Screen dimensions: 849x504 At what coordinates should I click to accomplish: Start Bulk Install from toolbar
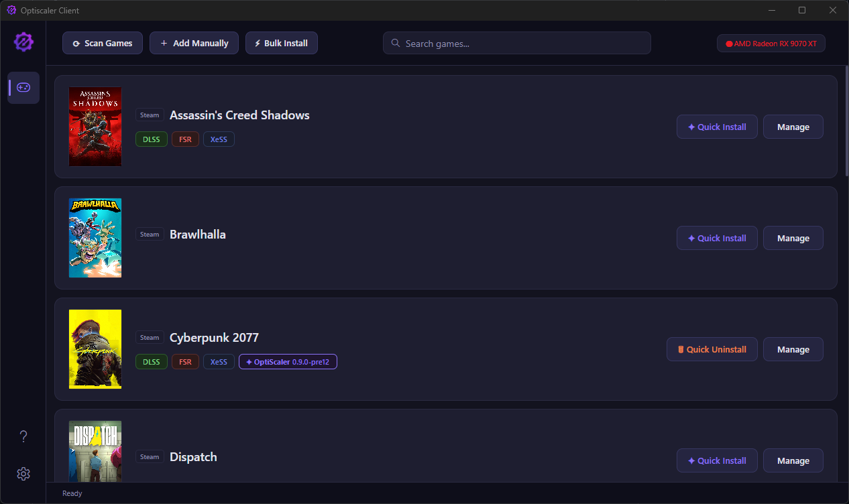coord(281,43)
